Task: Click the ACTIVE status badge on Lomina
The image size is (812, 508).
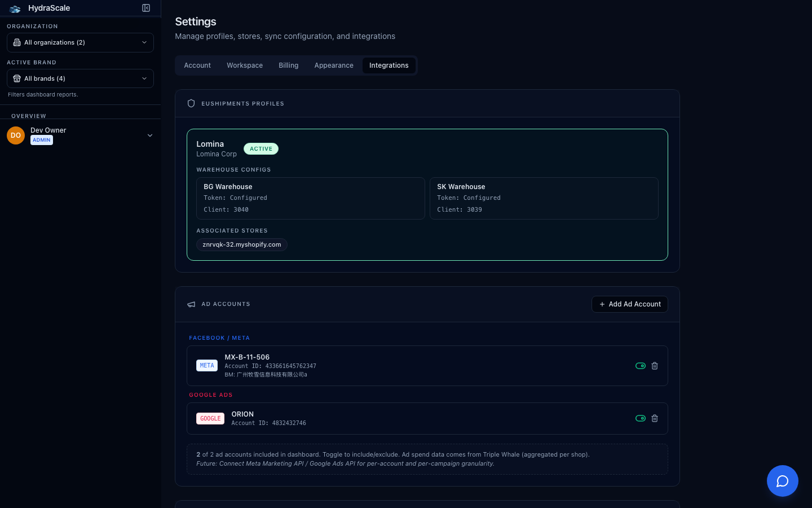Action: (x=261, y=149)
